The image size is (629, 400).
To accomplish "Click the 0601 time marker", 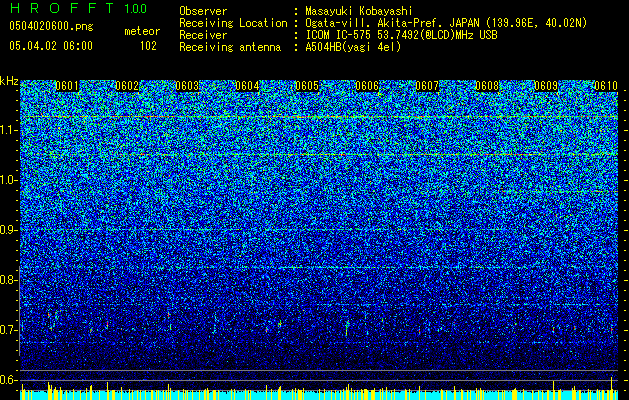I will coord(67,86).
